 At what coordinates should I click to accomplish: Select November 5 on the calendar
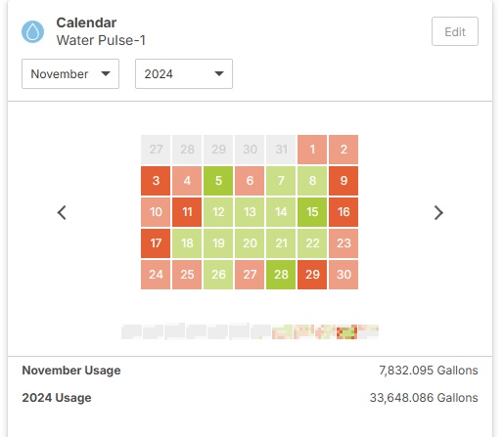tap(218, 181)
